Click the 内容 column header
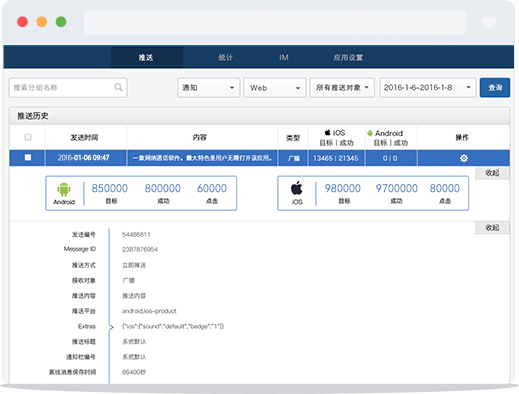Image resolution: width=519 pixels, height=394 pixels. [x=199, y=137]
